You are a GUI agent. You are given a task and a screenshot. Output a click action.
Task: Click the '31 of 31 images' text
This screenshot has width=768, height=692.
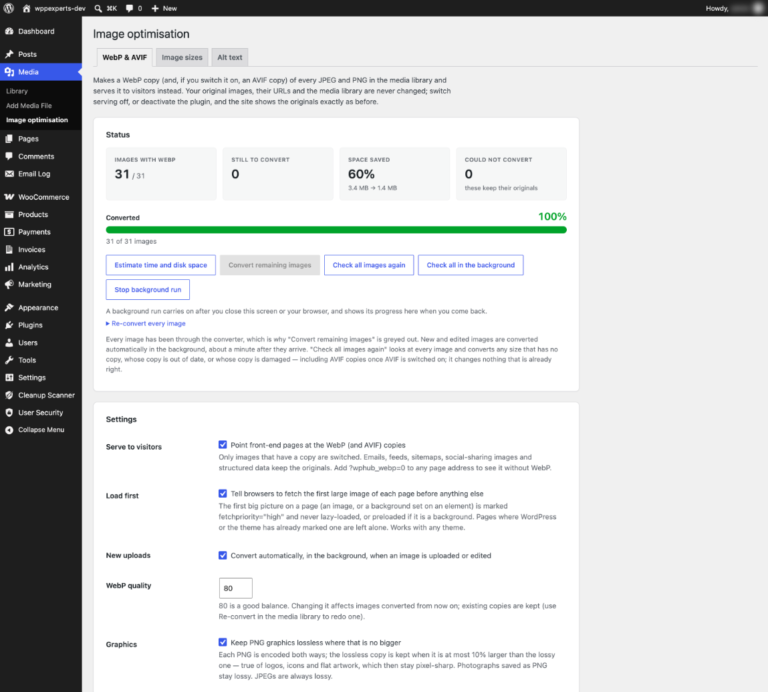131,241
